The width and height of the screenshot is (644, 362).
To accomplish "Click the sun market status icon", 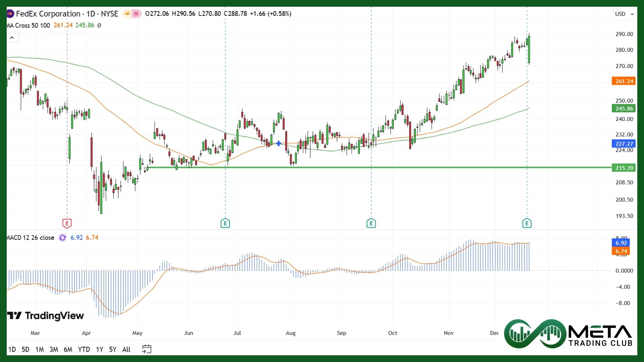I will (127, 14).
